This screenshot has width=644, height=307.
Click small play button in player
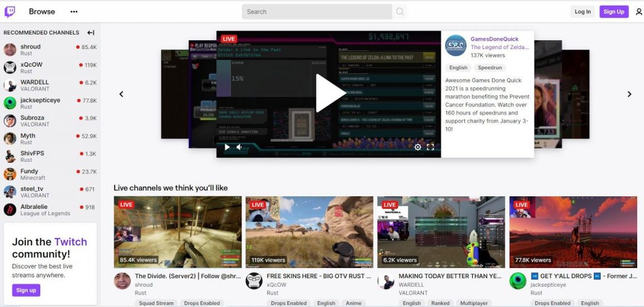click(x=227, y=147)
